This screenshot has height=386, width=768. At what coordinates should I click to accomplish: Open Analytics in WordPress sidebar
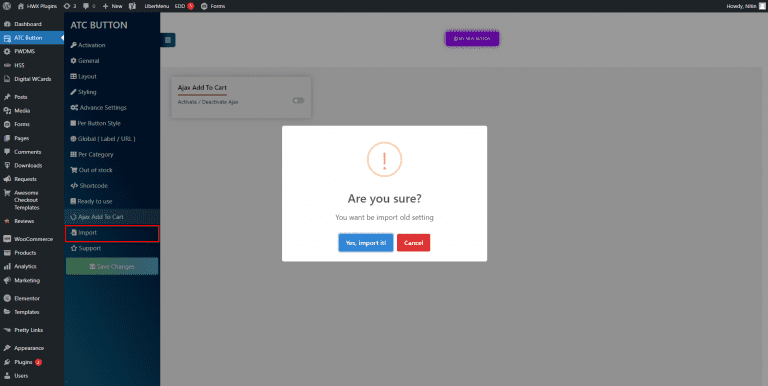pos(32,266)
